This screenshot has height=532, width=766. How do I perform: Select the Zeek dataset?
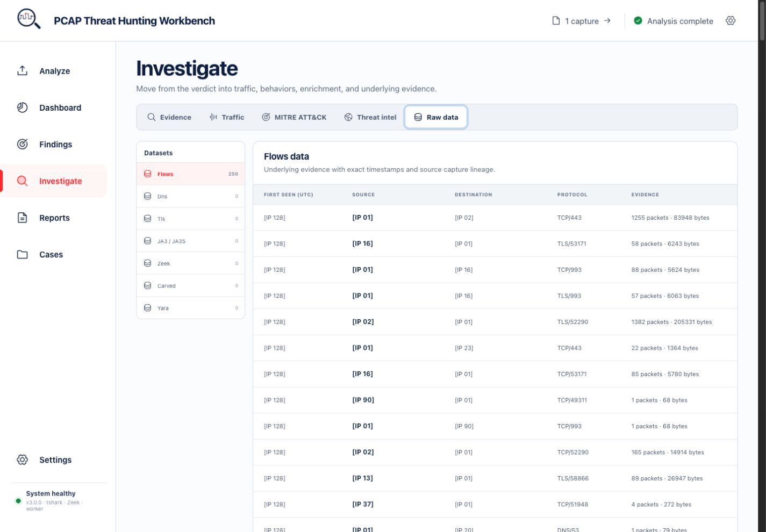[191, 263]
